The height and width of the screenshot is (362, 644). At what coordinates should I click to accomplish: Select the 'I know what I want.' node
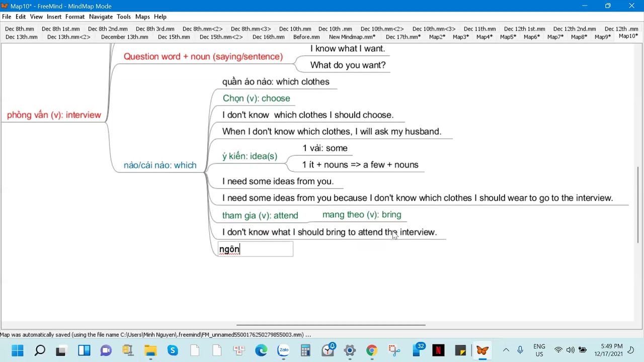[348, 48]
